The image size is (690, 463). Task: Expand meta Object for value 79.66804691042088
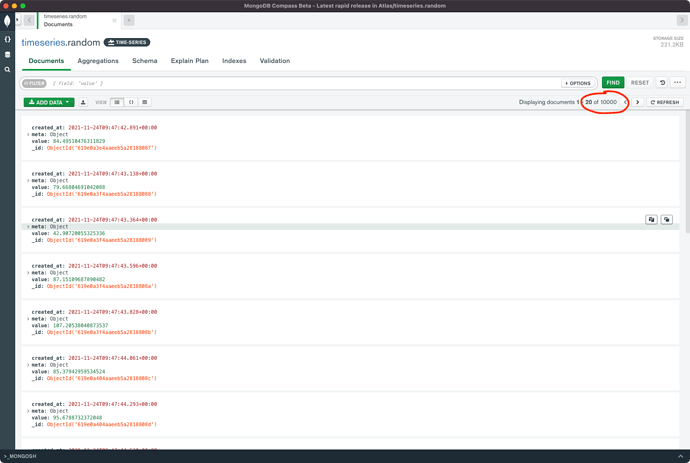(28, 180)
